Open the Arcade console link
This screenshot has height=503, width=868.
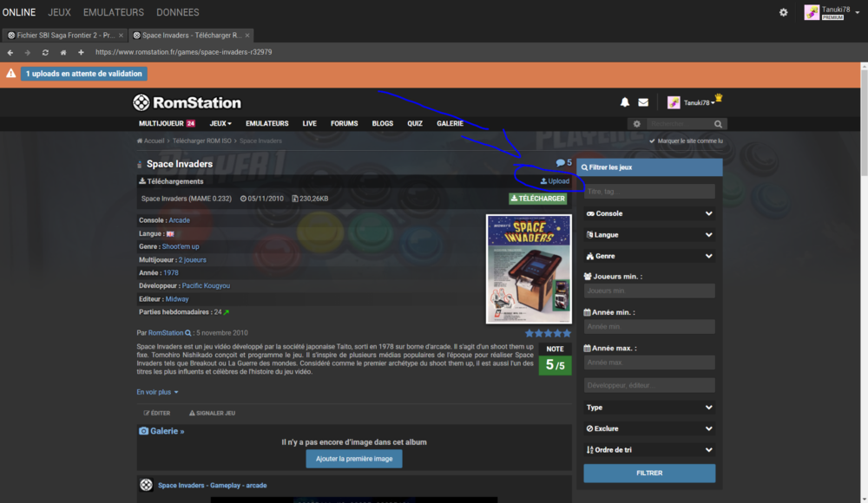pyautogui.click(x=180, y=220)
